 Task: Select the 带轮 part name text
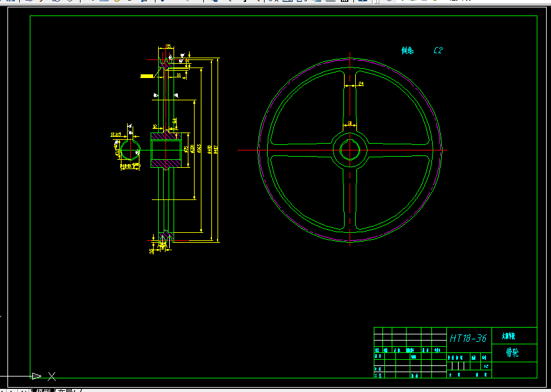tap(513, 352)
